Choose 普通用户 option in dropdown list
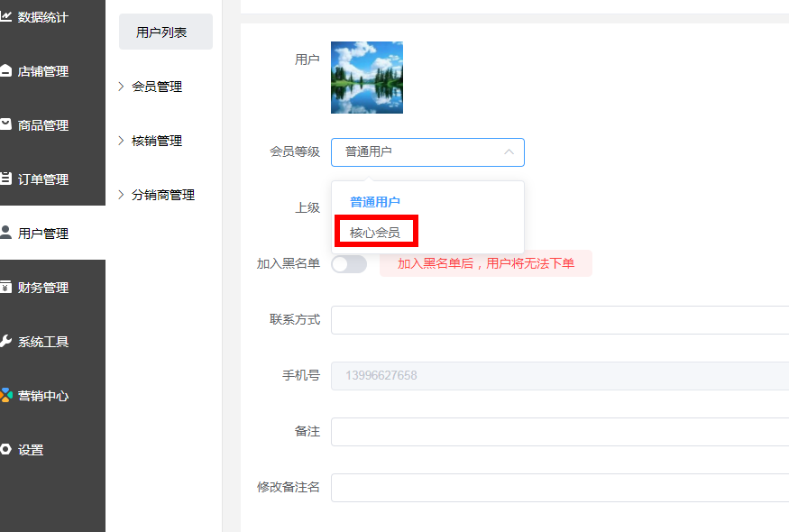The height and width of the screenshot is (532, 789). pyautogui.click(x=375, y=202)
